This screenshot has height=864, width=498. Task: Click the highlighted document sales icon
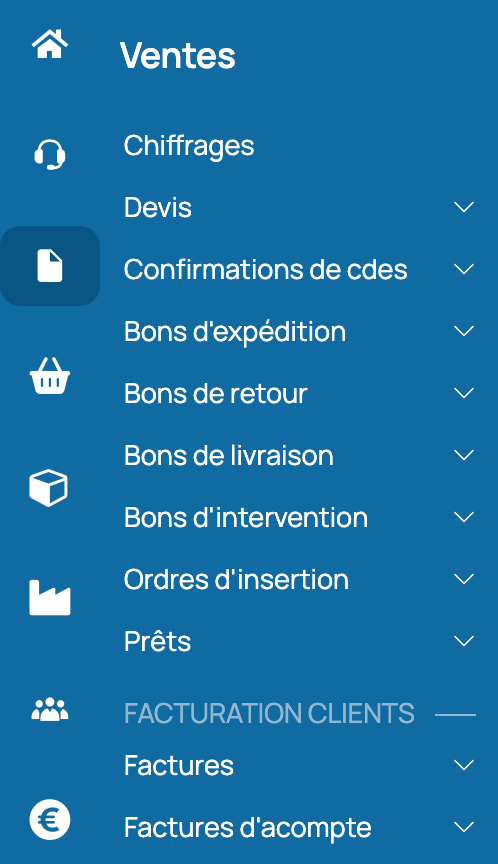(x=50, y=266)
